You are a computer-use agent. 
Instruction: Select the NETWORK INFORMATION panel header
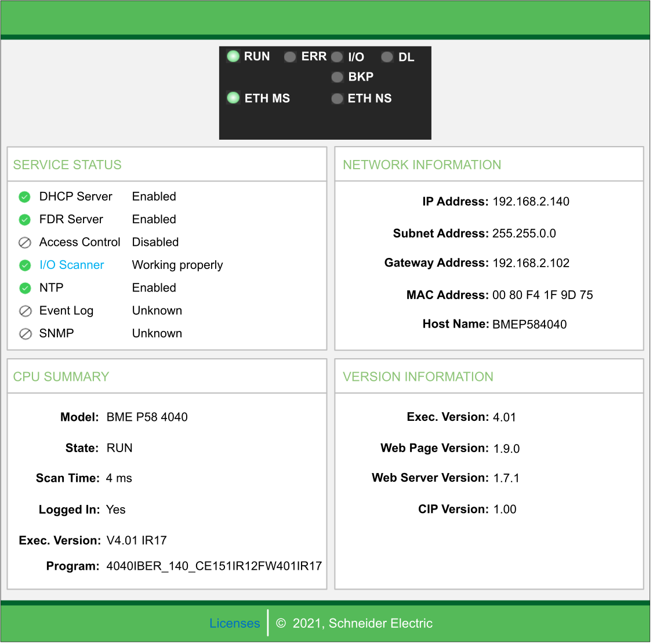[x=422, y=165]
